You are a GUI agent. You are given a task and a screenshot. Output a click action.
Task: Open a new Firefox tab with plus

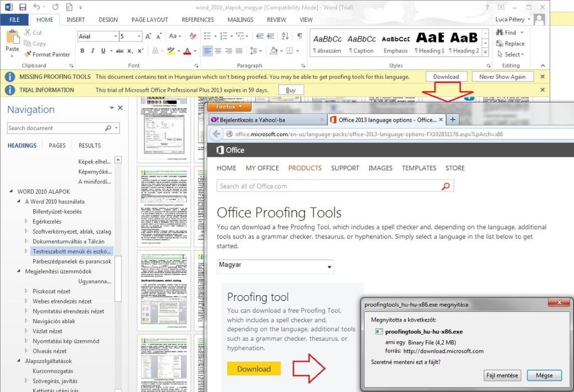[x=452, y=120]
